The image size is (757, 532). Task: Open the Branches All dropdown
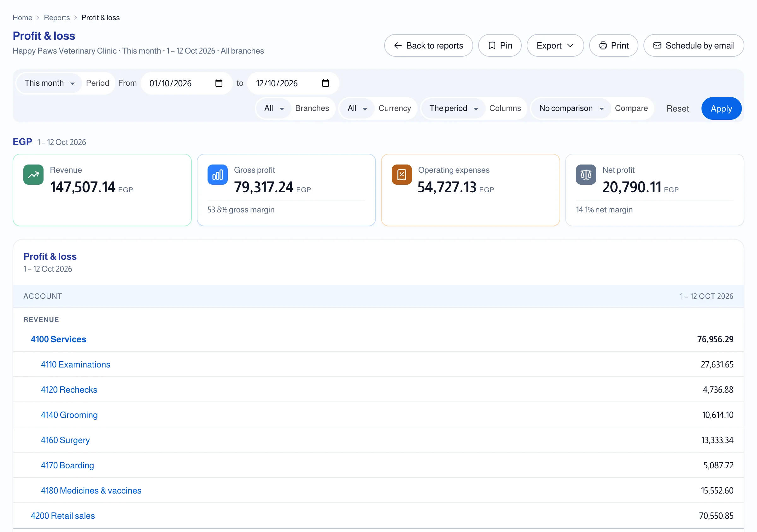(274, 108)
